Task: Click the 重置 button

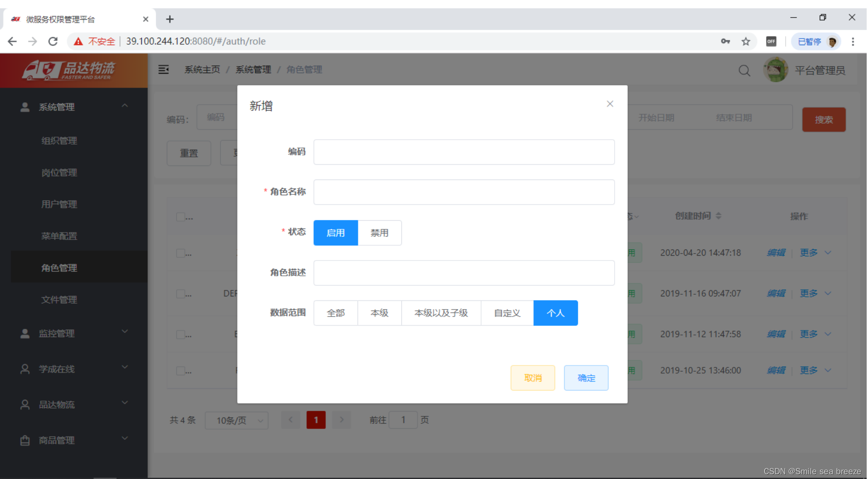Action: pyautogui.click(x=189, y=153)
